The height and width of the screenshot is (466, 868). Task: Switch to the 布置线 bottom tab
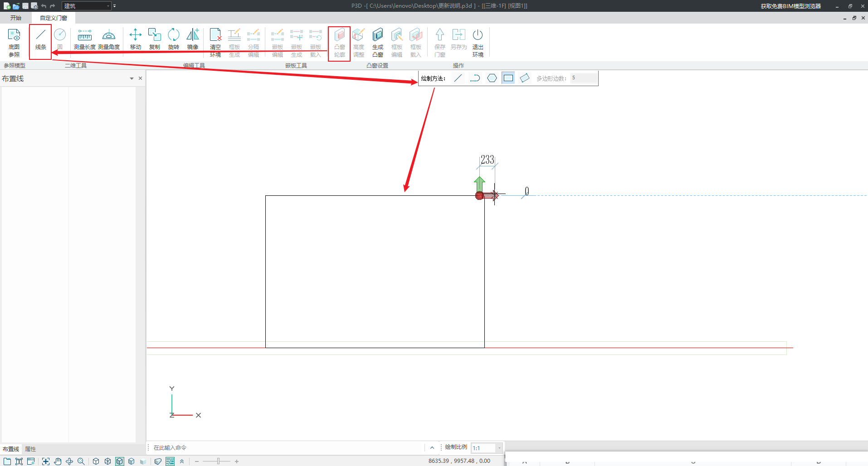(11, 449)
